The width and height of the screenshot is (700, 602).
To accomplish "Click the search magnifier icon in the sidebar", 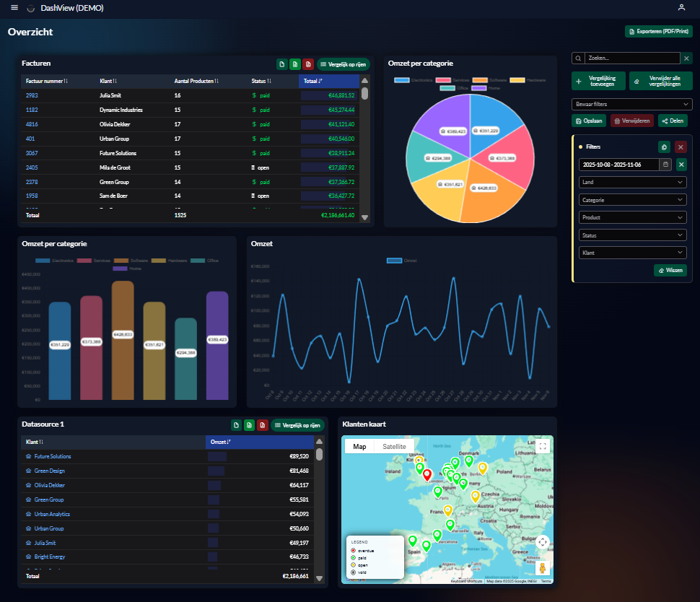I will 578,58.
